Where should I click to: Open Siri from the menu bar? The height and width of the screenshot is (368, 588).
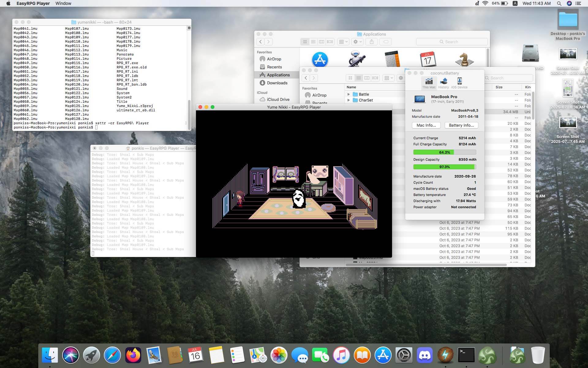click(x=569, y=3)
